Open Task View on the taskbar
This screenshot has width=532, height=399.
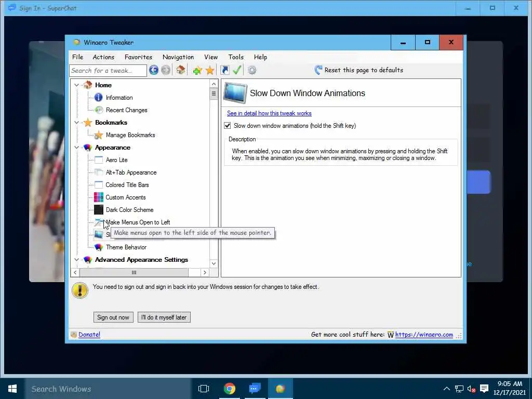coord(204,389)
